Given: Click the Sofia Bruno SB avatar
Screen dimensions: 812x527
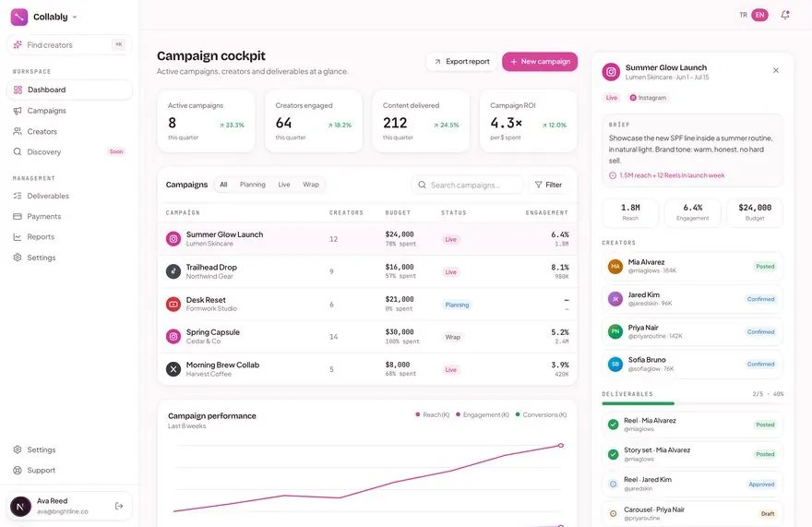Looking at the screenshot, I should [x=615, y=365].
